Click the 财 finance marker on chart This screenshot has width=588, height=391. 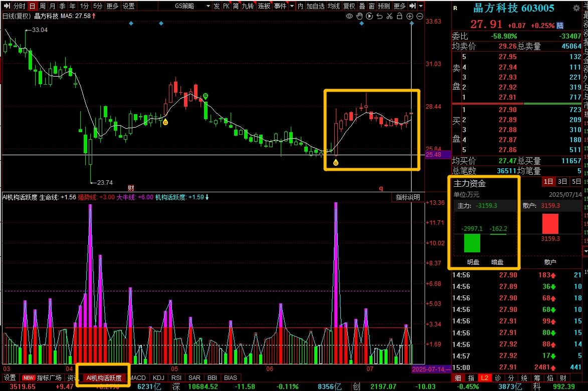point(131,188)
